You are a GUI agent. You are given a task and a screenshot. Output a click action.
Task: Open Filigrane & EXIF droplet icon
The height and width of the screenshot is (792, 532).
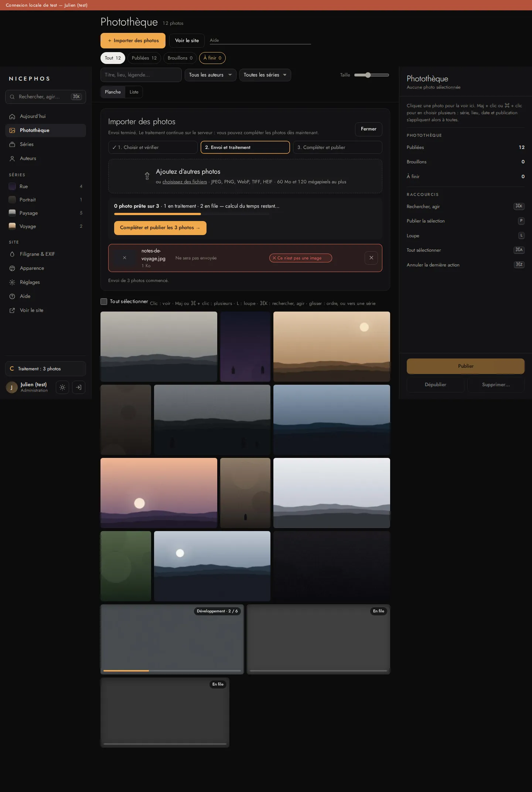coord(12,254)
